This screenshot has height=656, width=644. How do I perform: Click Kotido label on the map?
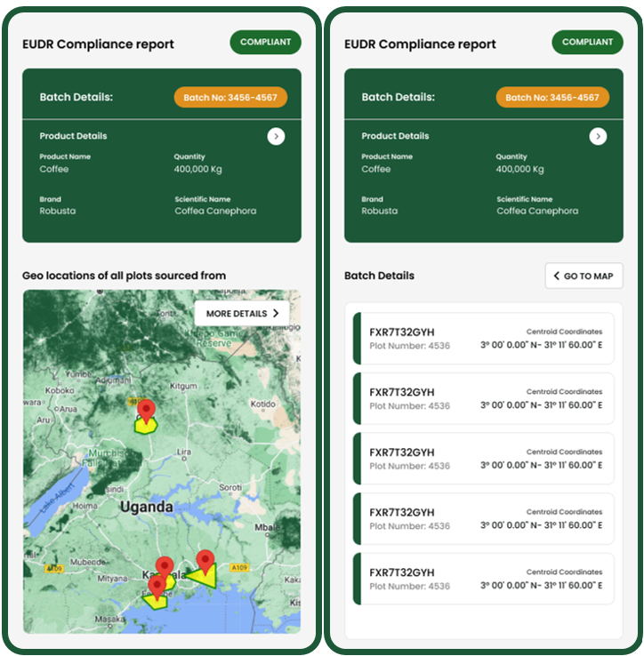point(263,404)
